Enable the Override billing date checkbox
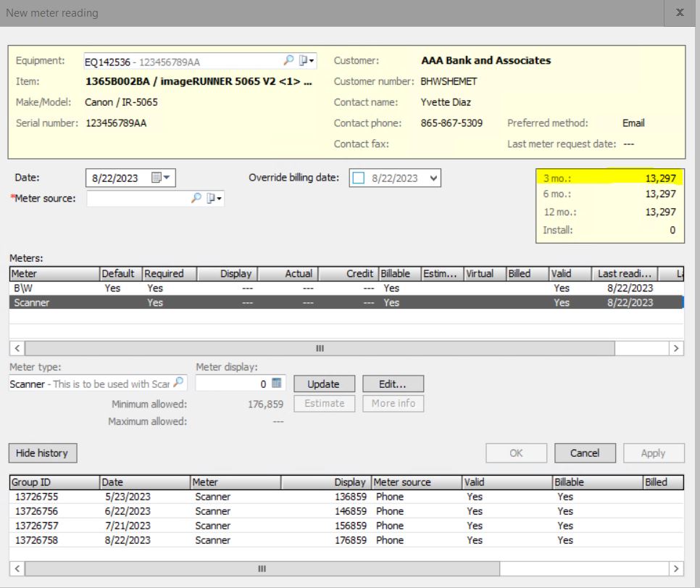Viewport: 700px width, 588px height. (x=359, y=178)
